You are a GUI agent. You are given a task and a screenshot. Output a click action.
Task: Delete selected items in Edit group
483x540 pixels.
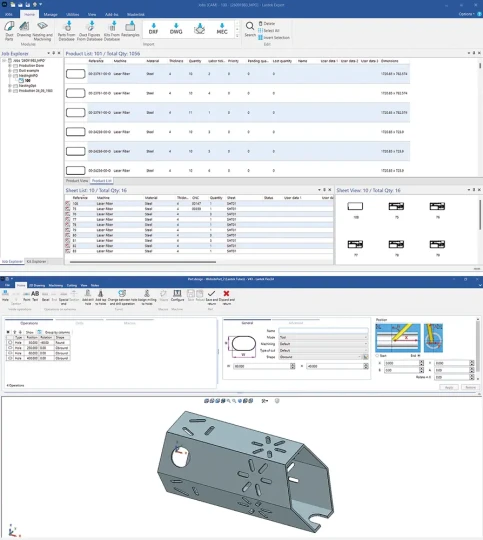[x=267, y=23]
